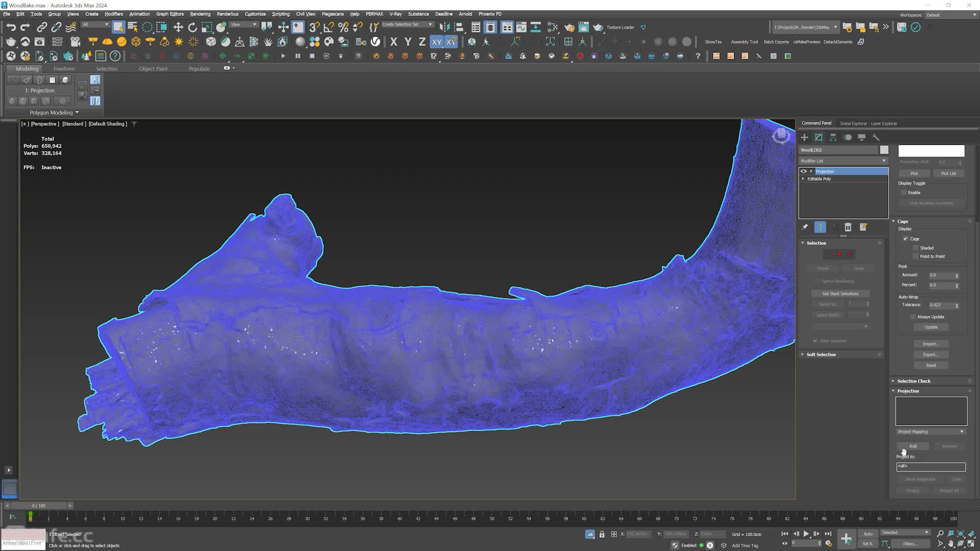Click Configure Modifier Sets icon
Viewport: 980px width, 551px height.
tap(863, 227)
